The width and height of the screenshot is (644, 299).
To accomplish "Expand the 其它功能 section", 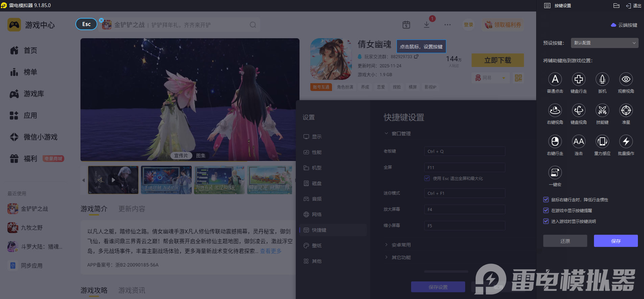I will tap(398, 257).
